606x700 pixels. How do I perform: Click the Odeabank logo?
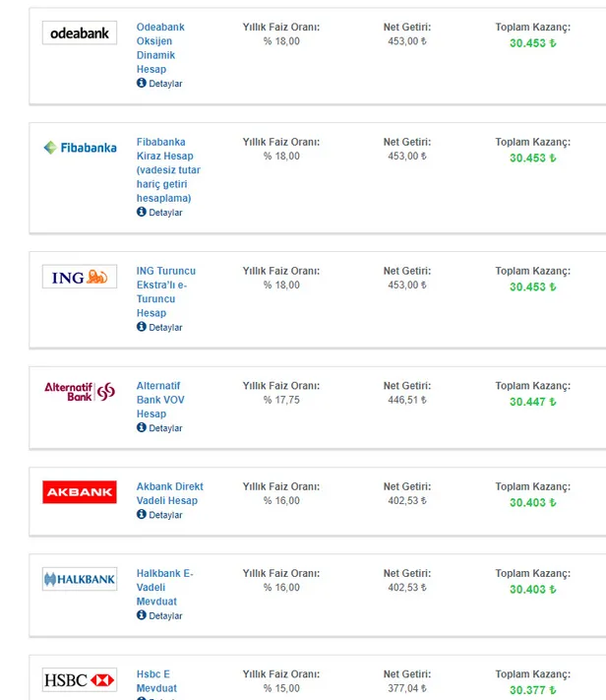[x=80, y=33]
